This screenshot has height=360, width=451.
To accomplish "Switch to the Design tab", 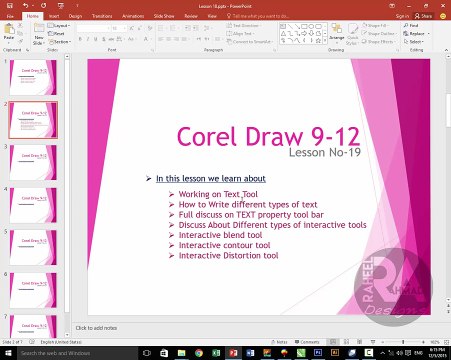I will (x=75, y=16).
